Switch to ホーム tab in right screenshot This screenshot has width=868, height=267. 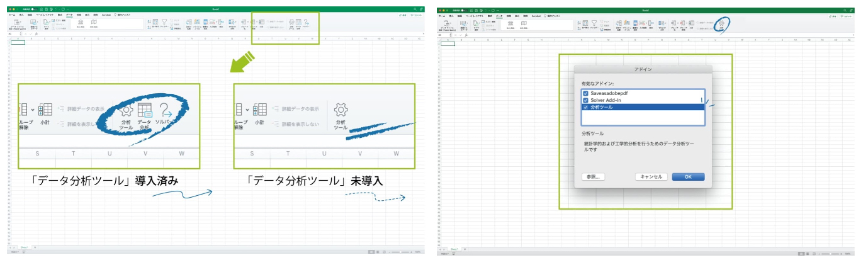442,16
